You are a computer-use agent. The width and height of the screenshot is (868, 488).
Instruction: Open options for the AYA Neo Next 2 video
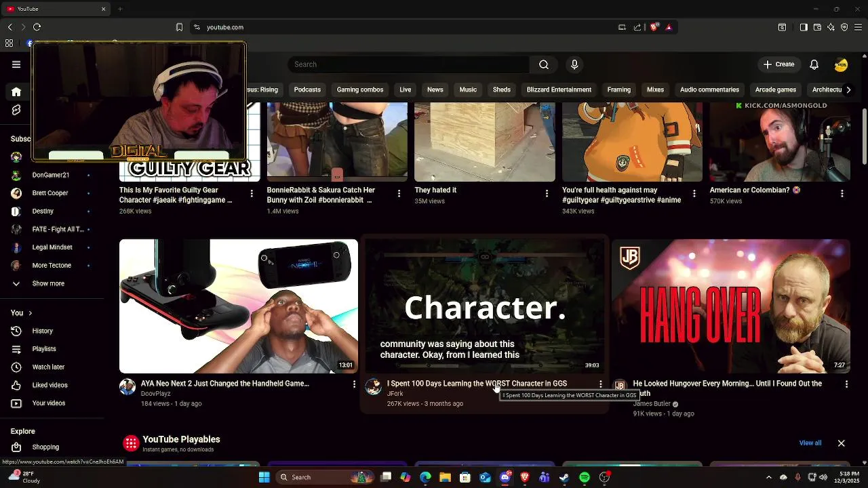[354, 384]
